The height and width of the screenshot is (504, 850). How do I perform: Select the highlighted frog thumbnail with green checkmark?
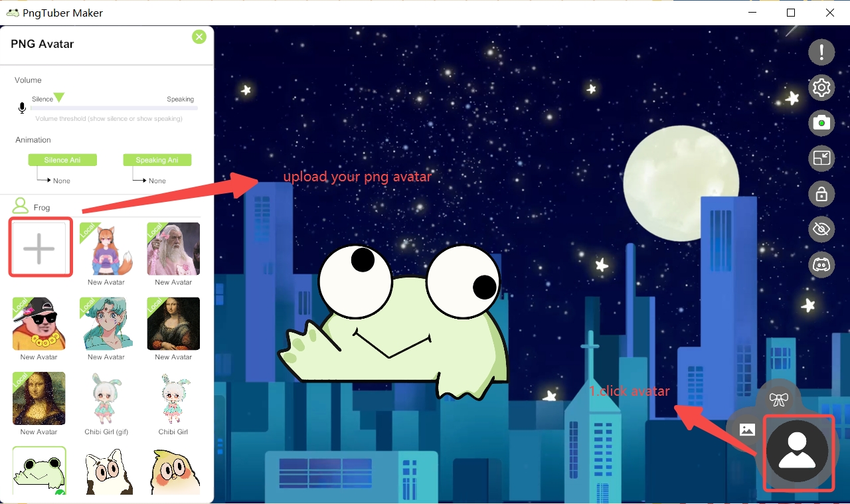tap(39, 473)
